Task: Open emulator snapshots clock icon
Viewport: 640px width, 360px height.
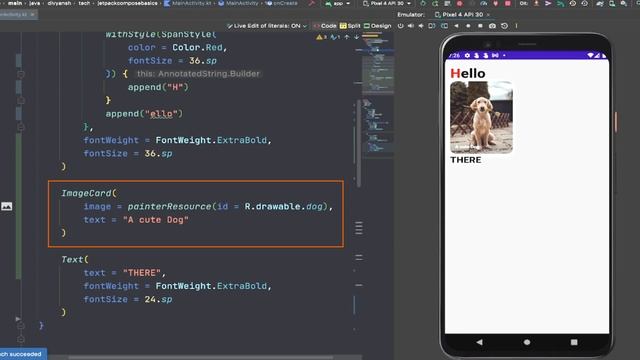Action: [504, 26]
